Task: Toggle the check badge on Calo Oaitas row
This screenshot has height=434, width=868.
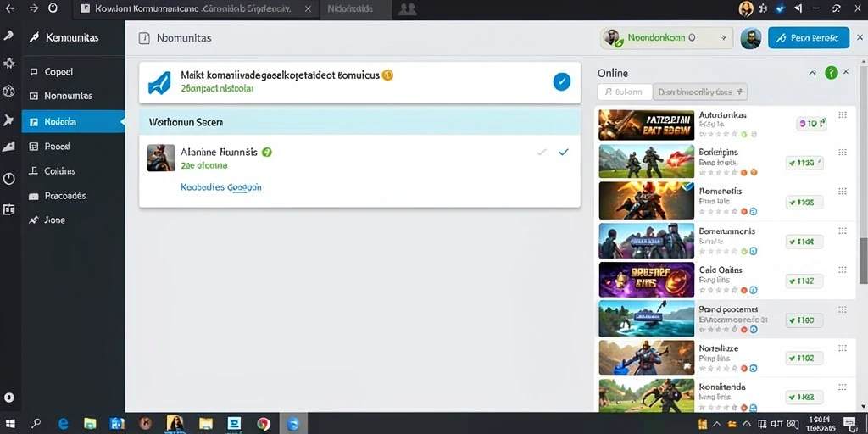Action: click(804, 281)
